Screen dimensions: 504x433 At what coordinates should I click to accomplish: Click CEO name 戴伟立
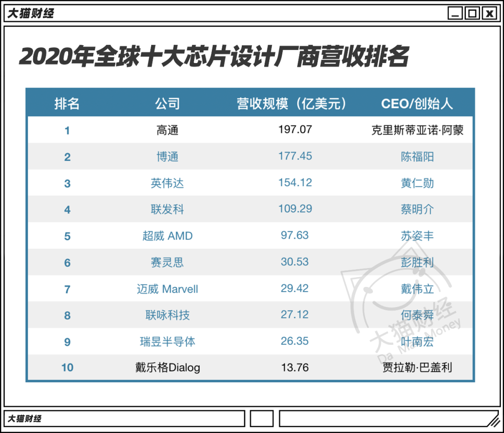417,289
